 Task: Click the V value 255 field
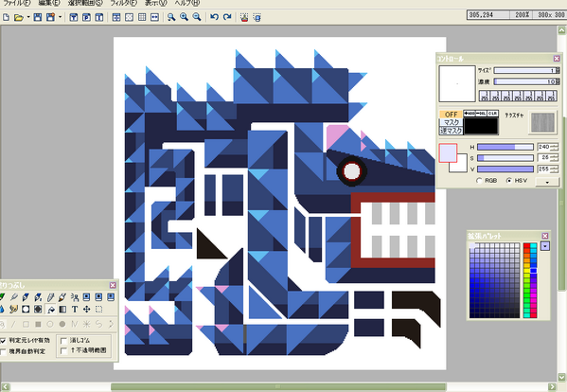544,169
